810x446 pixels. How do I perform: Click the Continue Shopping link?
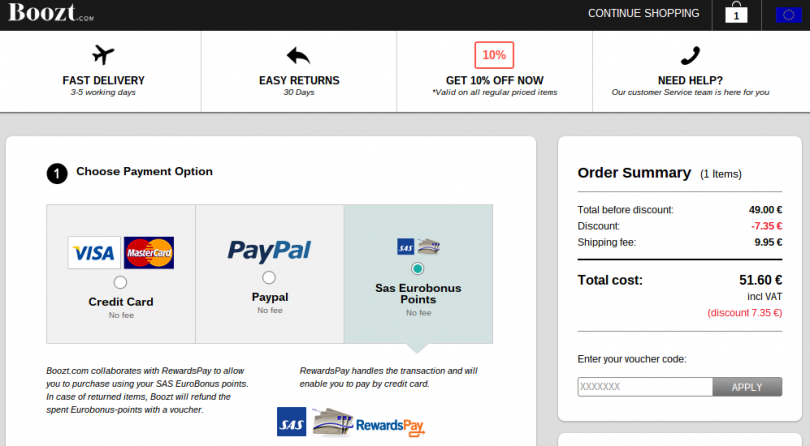coord(644,13)
